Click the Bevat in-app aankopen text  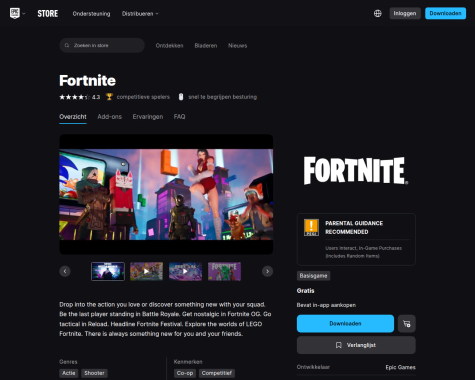[326, 305]
